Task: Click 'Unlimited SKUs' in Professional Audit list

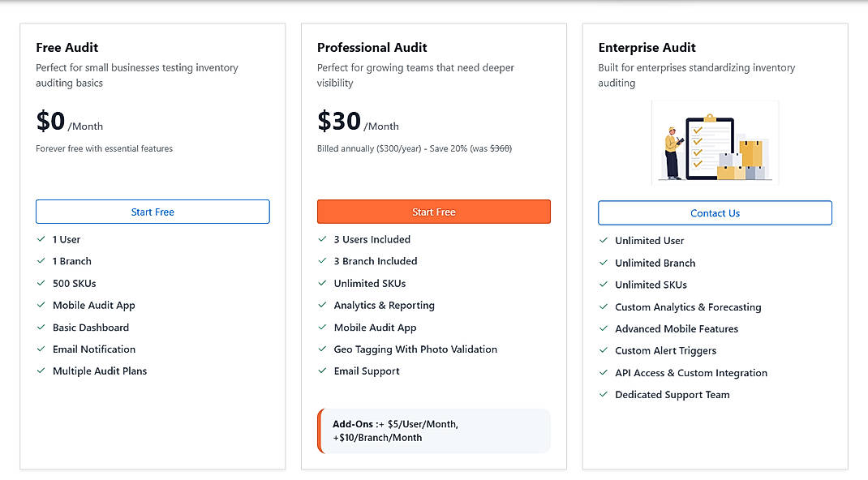Action: click(x=370, y=283)
